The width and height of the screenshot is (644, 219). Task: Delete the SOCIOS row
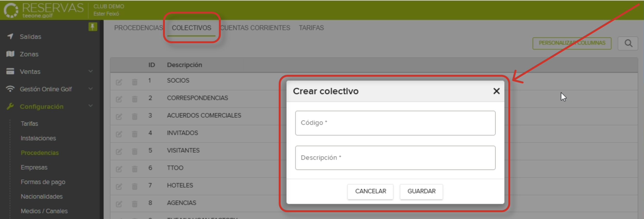tap(134, 82)
